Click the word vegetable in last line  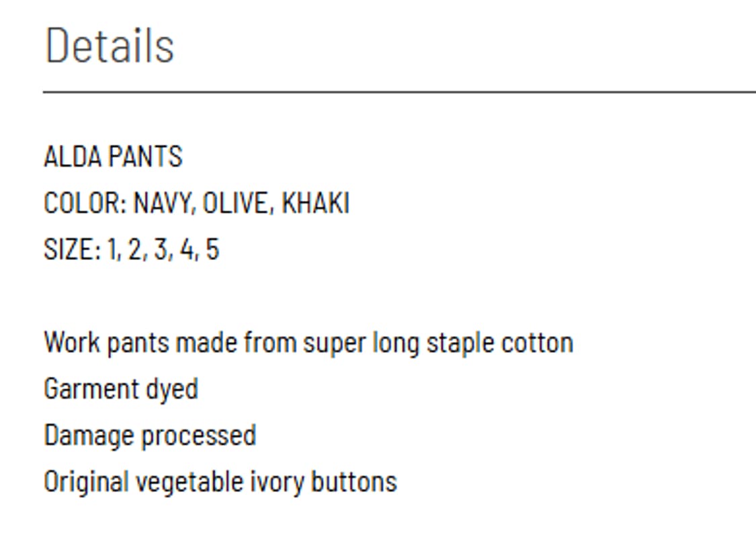(190, 482)
